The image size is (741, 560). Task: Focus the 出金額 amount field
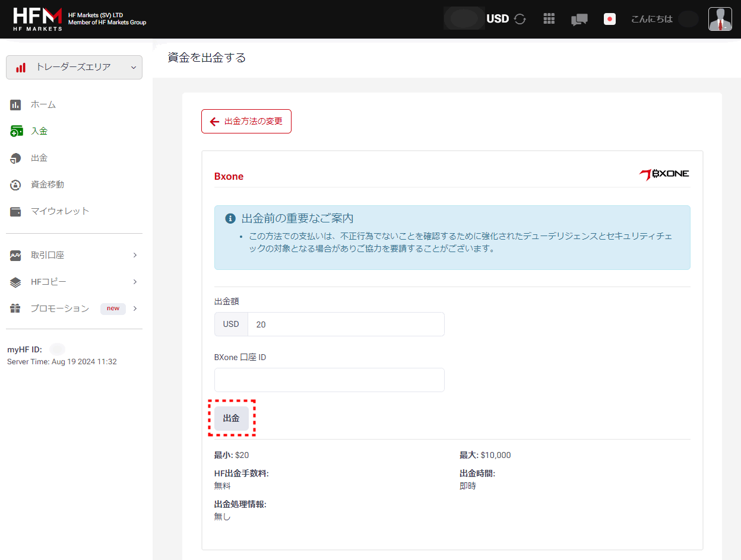[346, 324]
